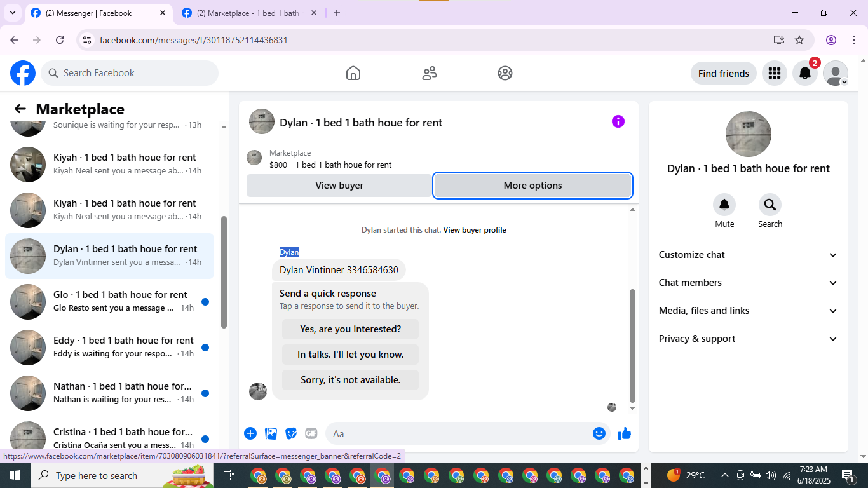
Task: Click install app icon in address bar
Action: click(779, 40)
